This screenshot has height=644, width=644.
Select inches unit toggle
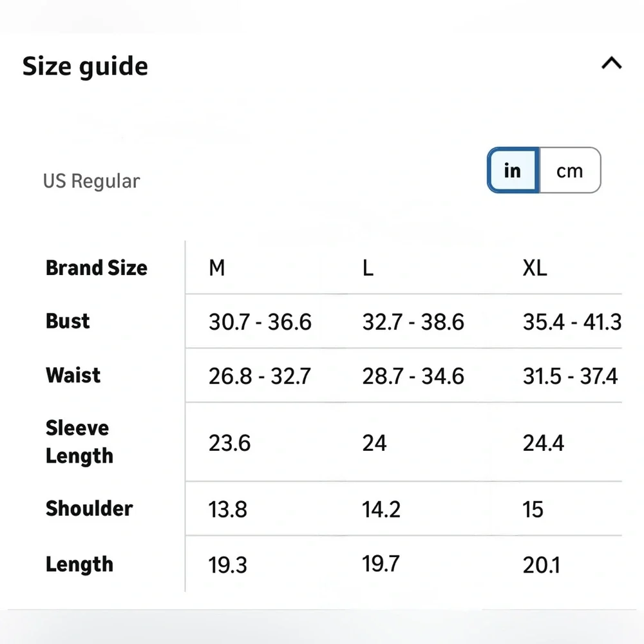point(513,170)
